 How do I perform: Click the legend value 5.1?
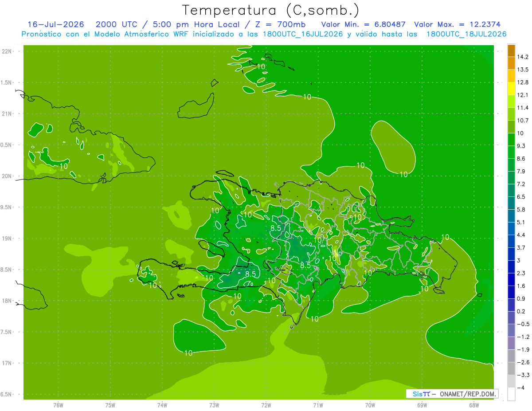tap(520, 222)
